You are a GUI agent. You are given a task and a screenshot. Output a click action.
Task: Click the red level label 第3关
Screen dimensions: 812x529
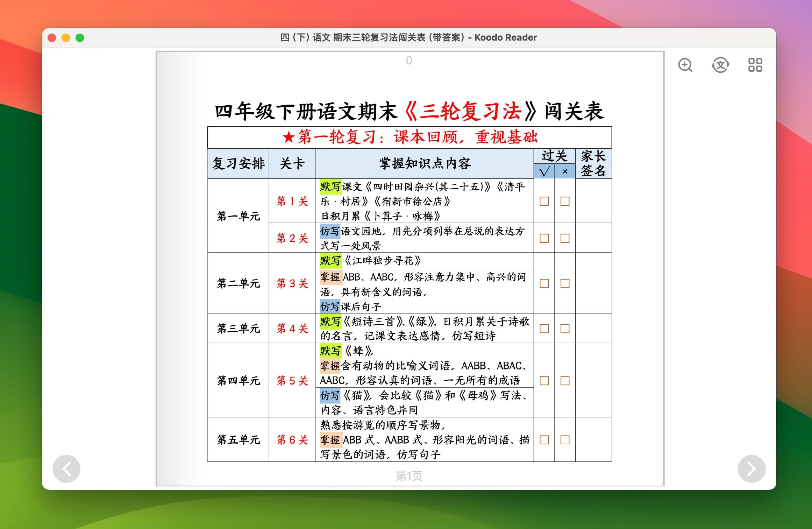(292, 283)
